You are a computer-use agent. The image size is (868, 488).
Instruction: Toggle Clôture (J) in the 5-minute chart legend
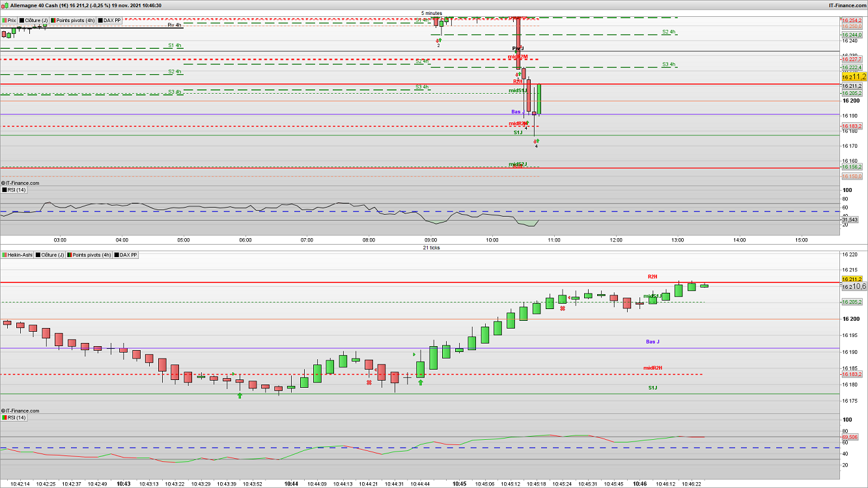coord(34,20)
